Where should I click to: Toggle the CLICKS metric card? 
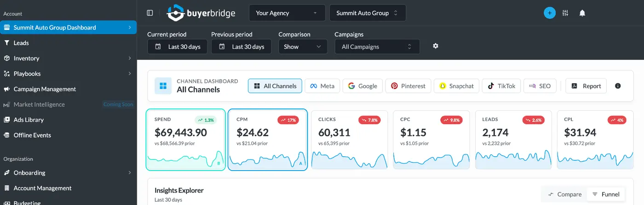click(350, 140)
